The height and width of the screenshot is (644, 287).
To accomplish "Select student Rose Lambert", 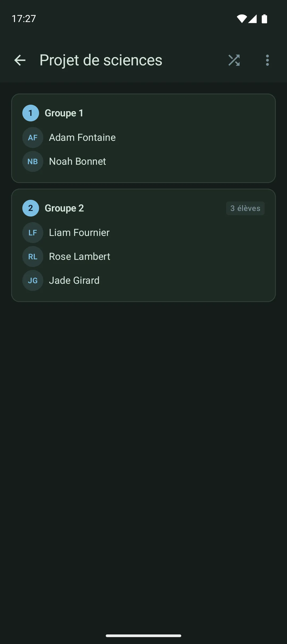I will 79,257.
